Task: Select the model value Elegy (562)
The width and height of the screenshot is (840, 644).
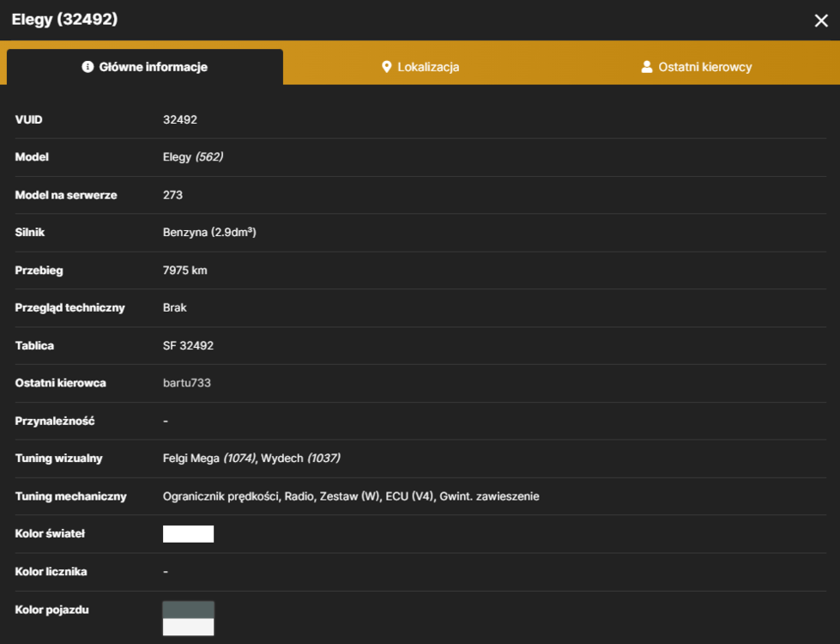Action: [x=193, y=157]
